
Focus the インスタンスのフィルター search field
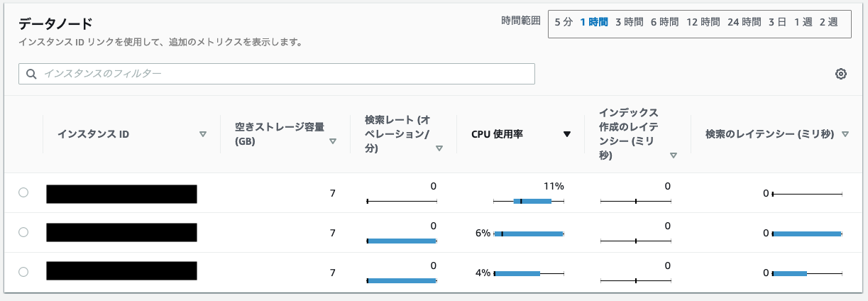[284, 74]
